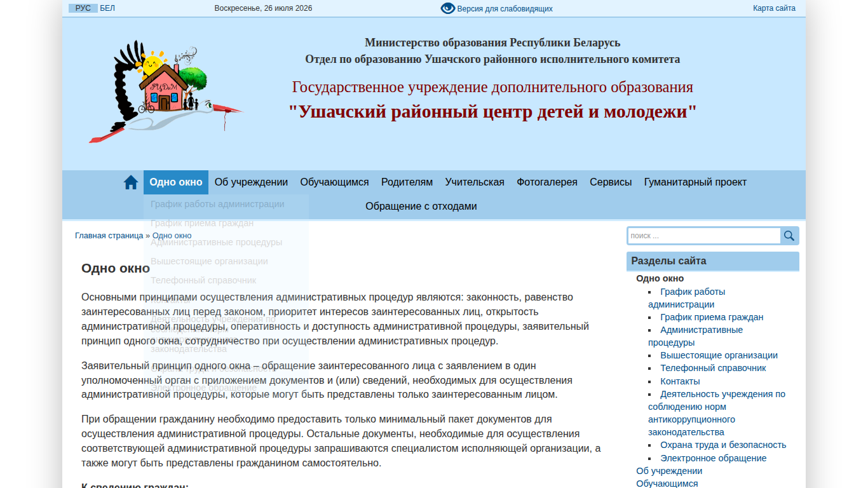Open the Об учреждении main menu item
The width and height of the screenshot is (868, 488).
point(251,182)
